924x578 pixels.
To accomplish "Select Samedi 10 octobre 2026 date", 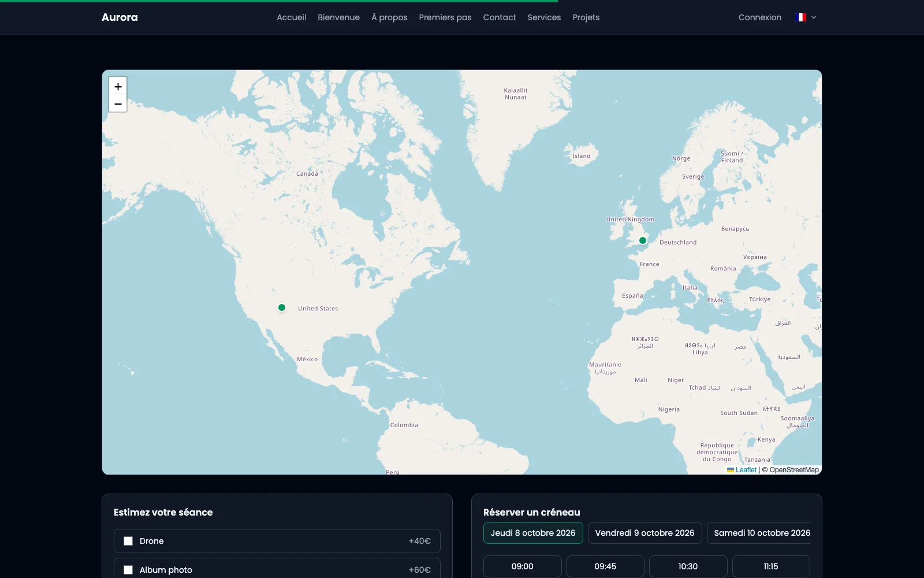I will coord(759,533).
